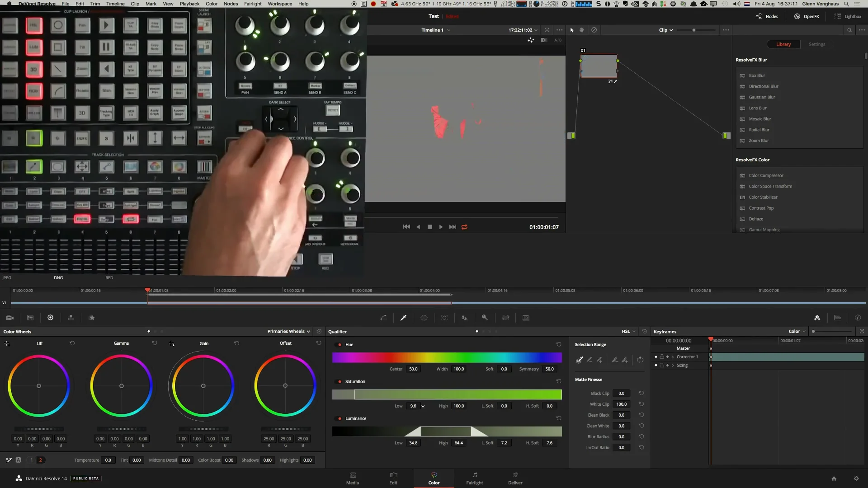
Task: Toggle A/B split screen in viewer
Action: (558, 40)
